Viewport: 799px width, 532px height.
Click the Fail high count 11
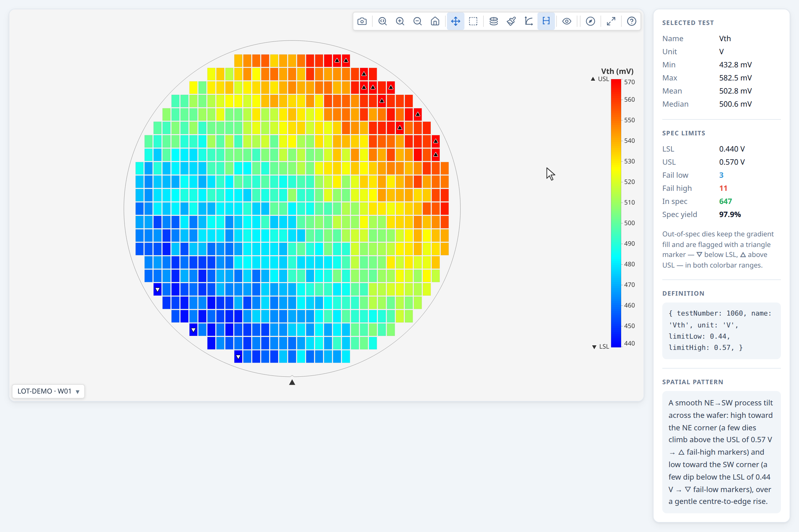pyautogui.click(x=723, y=188)
